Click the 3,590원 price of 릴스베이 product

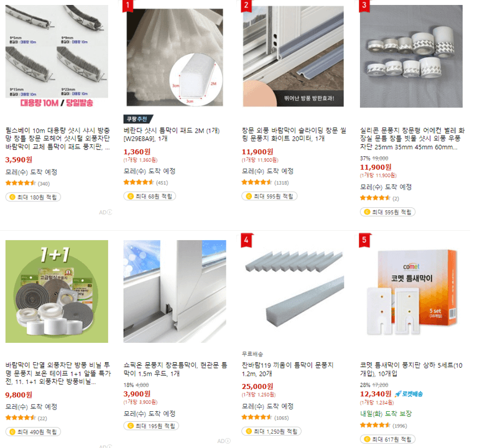click(x=19, y=159)
